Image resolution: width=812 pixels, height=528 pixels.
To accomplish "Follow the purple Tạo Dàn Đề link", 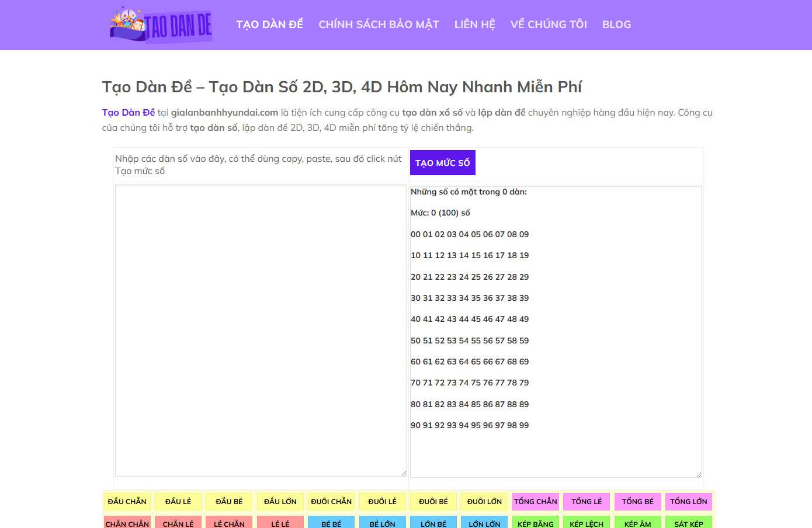I will (x=129, y=113).
